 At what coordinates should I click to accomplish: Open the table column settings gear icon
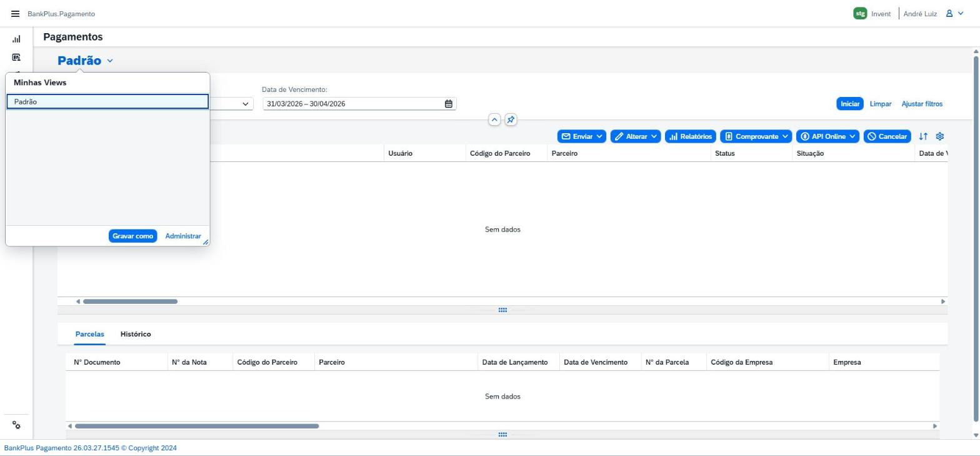pyautogui.click(x=939, y=136)
